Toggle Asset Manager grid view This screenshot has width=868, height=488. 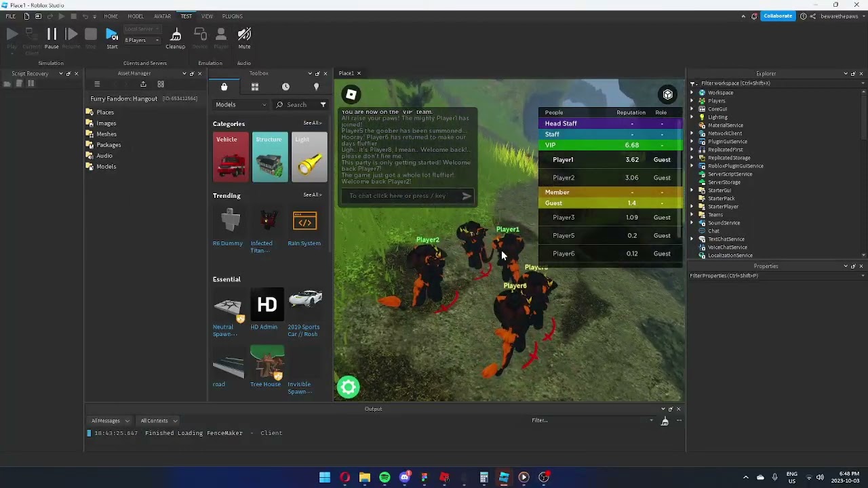[161, 85]
